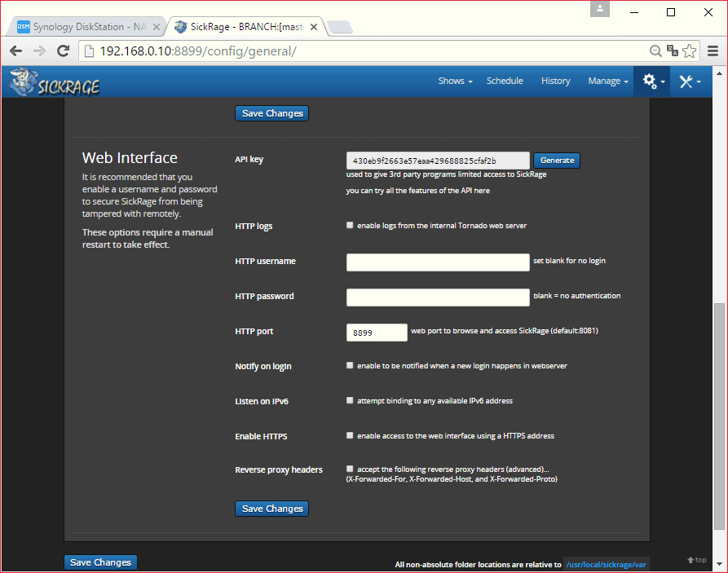Focus the HTTP username field
The width and height of the screenshot is (728, 573).
pos(438,262)
